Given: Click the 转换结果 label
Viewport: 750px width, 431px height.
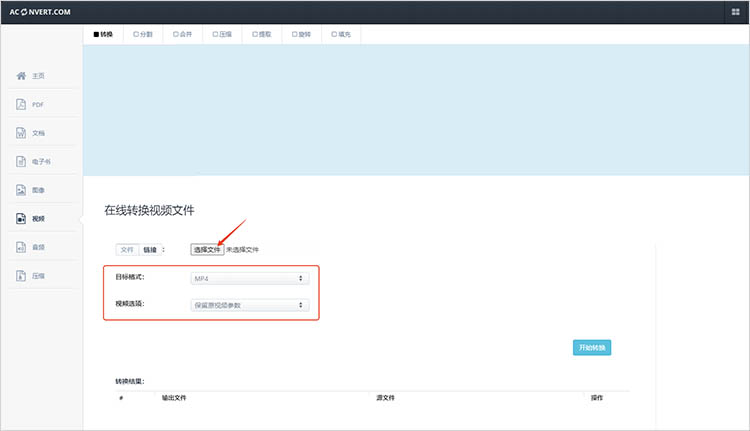Looking at the screenshot, I should [130, 381].
